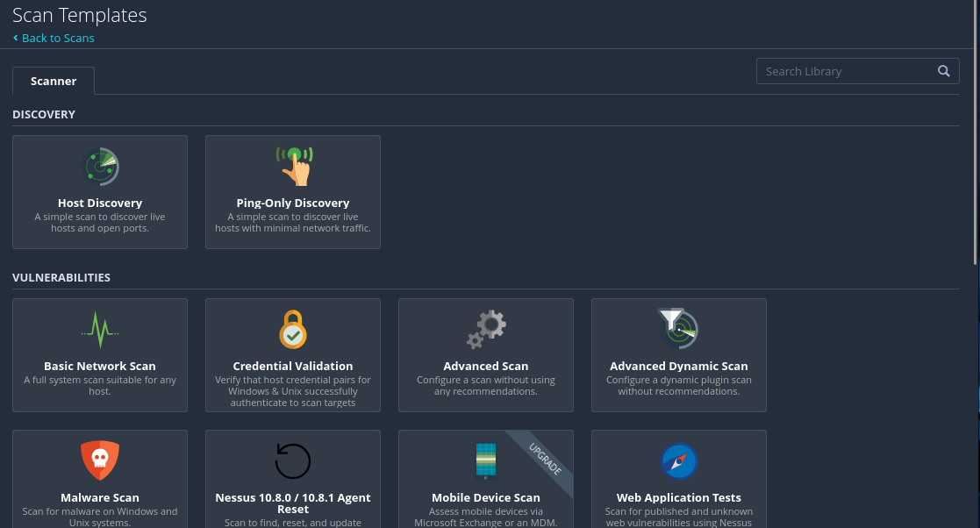
Task: Select the Web Application Tests title
Action: point(679,498)
